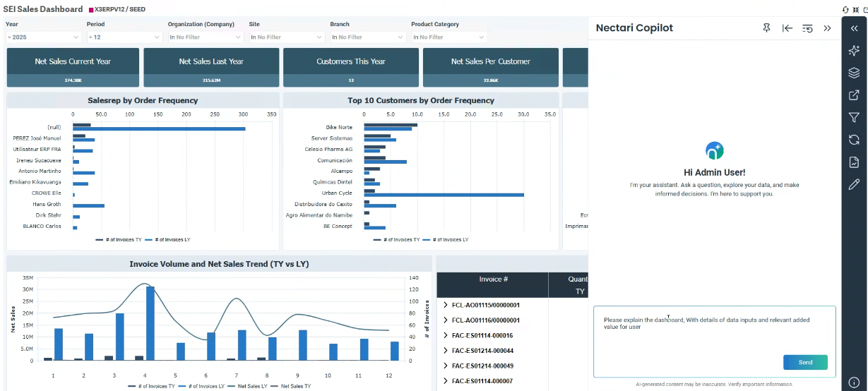Dock Copilot panel with arrow-to-bar icon
The height and width of the screenshot is (391, 868).
[x=787, y=28]
